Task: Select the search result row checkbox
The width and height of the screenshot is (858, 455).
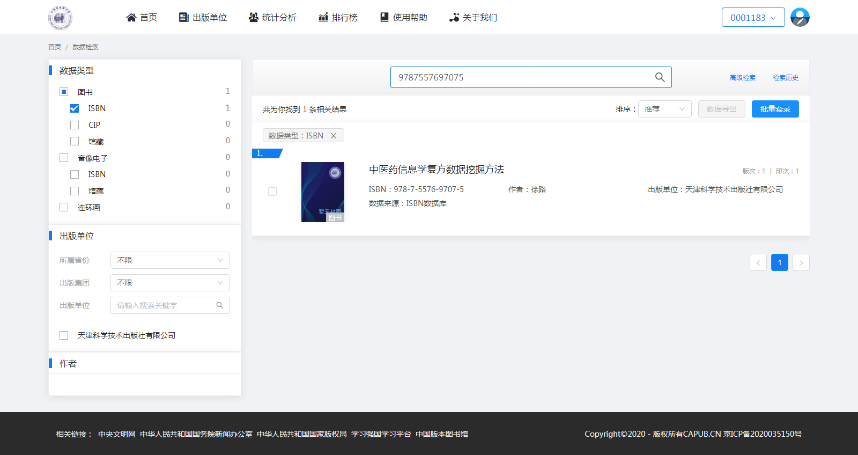Action: 273,191
